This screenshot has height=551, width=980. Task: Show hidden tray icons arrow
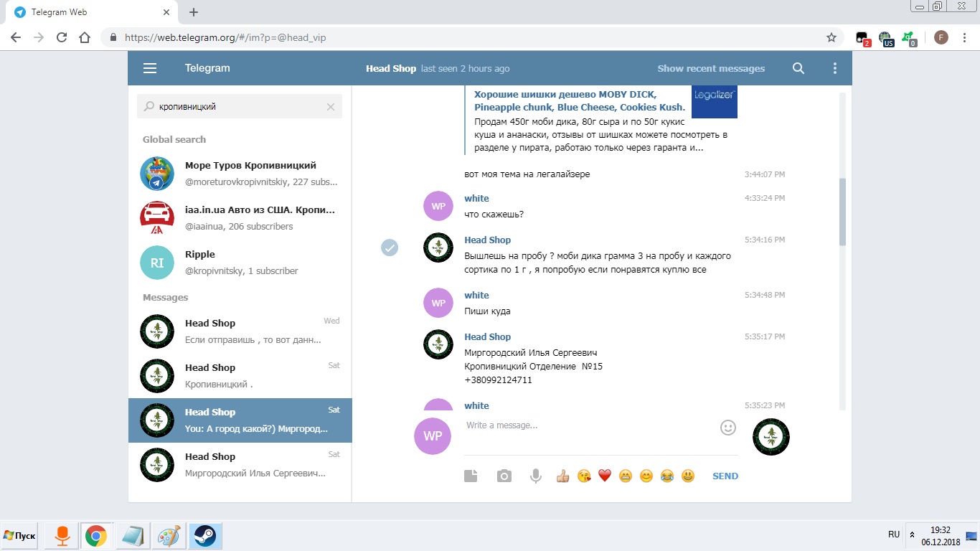(912, 535)
